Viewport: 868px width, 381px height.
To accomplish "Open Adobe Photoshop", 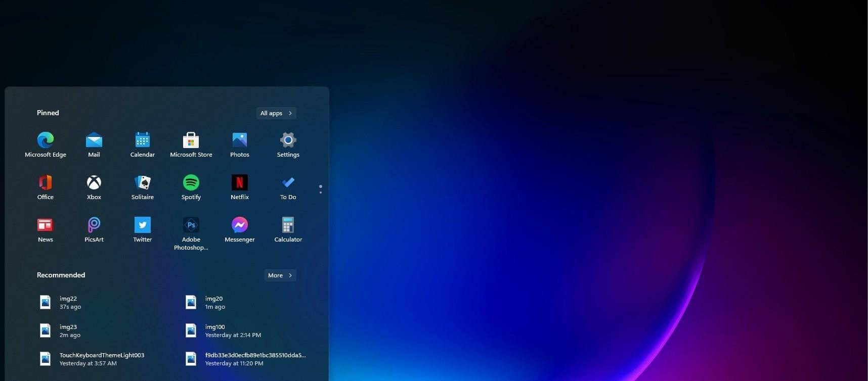I will click(x=191, y=233).
